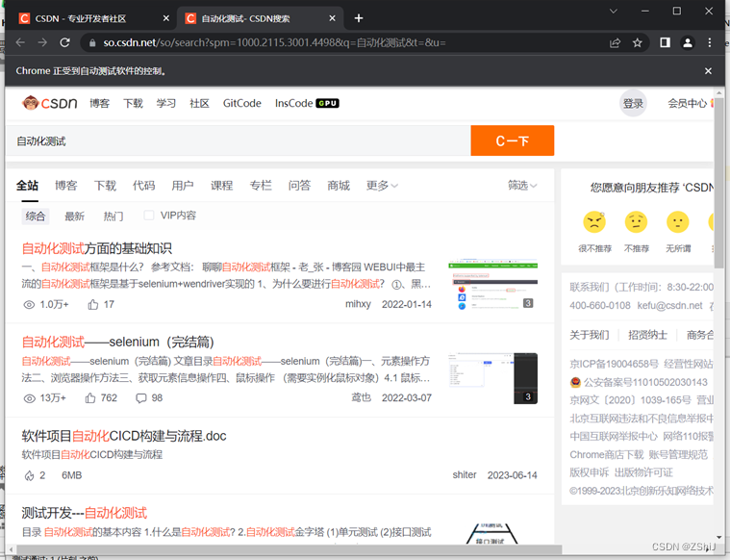Go back with the browser back arrow
This screenshot has height=560, width=730.
(x=20, y=42)
